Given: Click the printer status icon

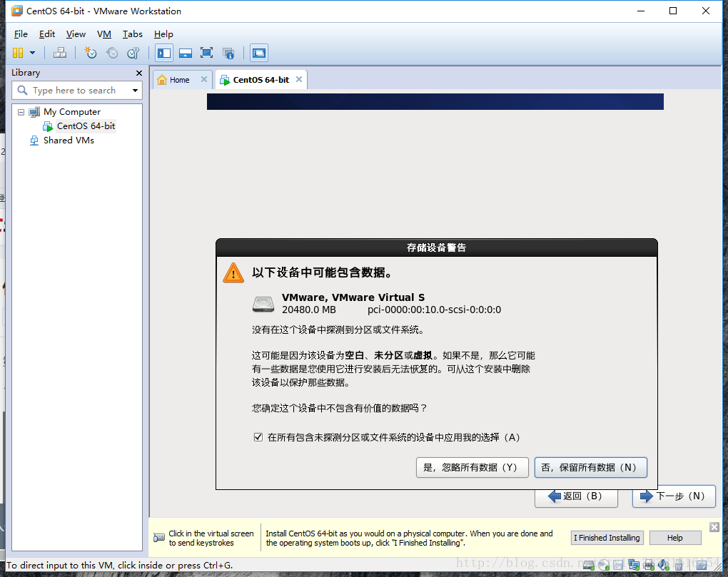Looking at the screenshot, I should [649, 565].
